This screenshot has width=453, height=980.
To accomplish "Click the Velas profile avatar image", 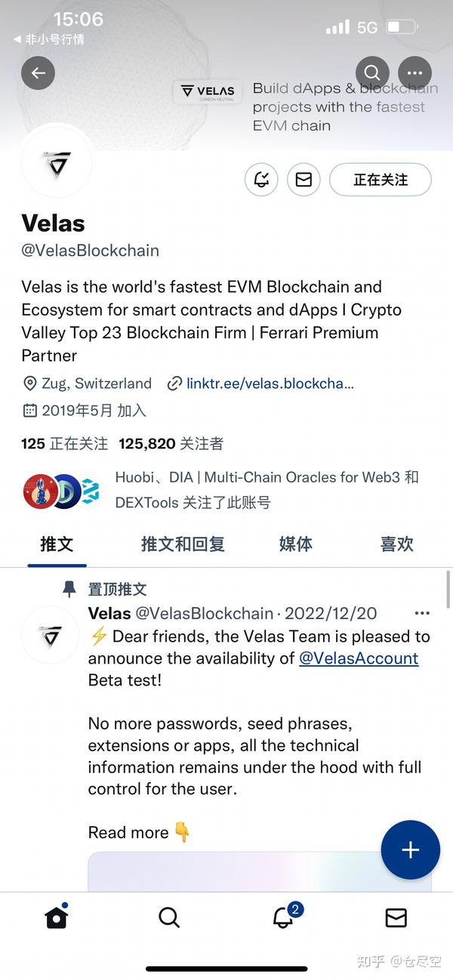I will click(57, 162).
